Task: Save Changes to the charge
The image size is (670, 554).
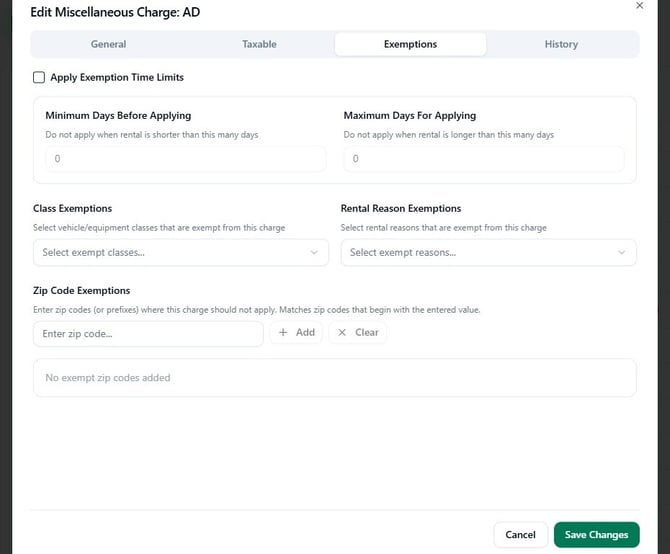Action: click(x=597, y=535)
